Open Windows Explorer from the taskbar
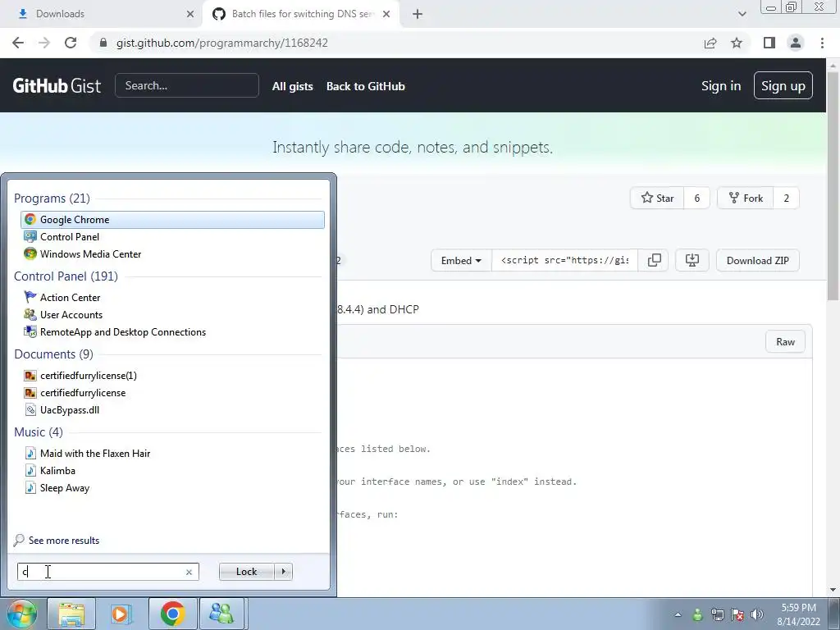Viewport: 840px width, 630px height. point(71,614)
